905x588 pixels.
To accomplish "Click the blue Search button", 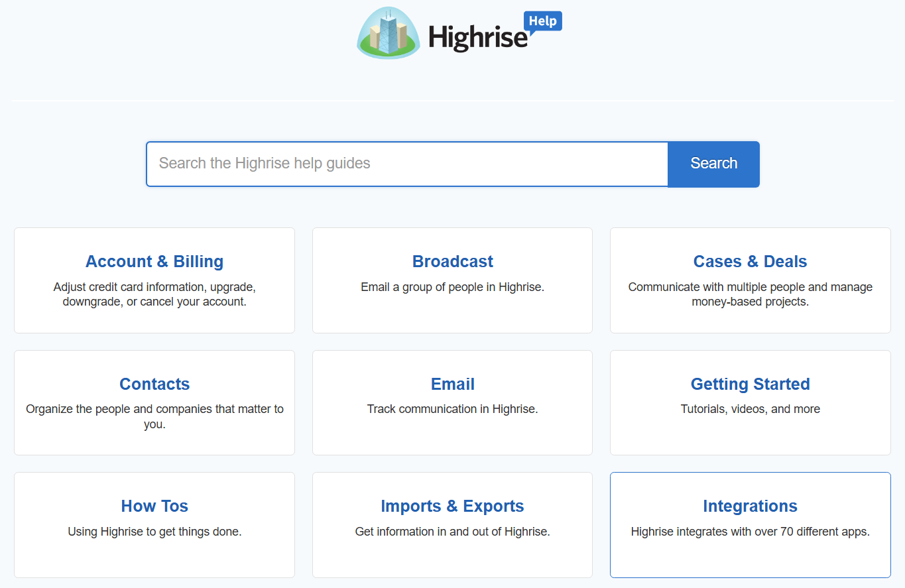I will pyautogui.click(x=713, y=164).
